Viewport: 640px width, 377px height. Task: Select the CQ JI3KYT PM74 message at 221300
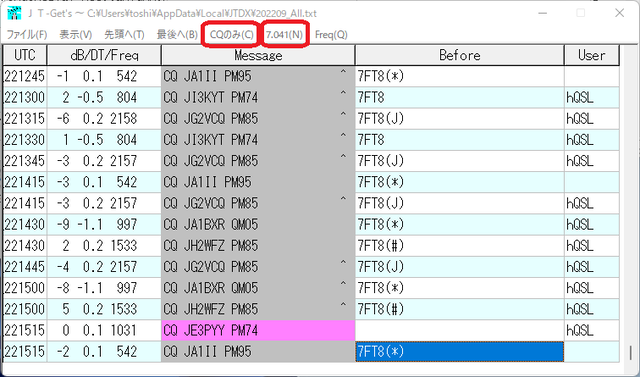click(x=258, y=98)
